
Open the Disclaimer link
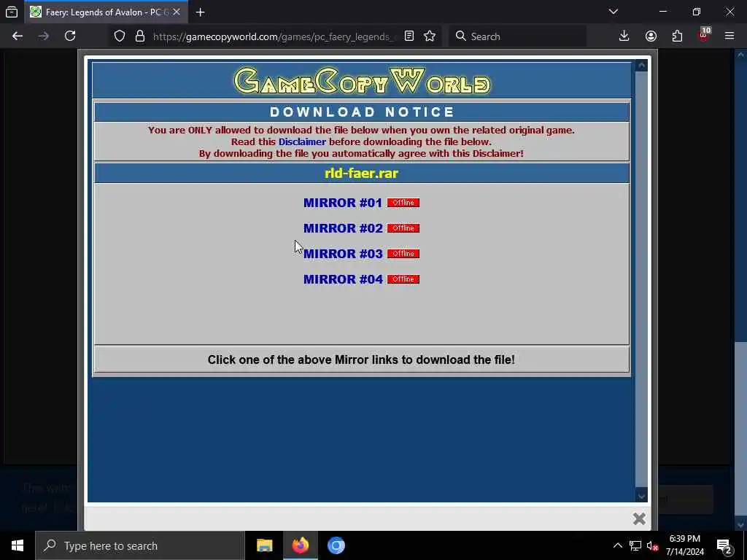pyautogui.click(x=302, y=142)
